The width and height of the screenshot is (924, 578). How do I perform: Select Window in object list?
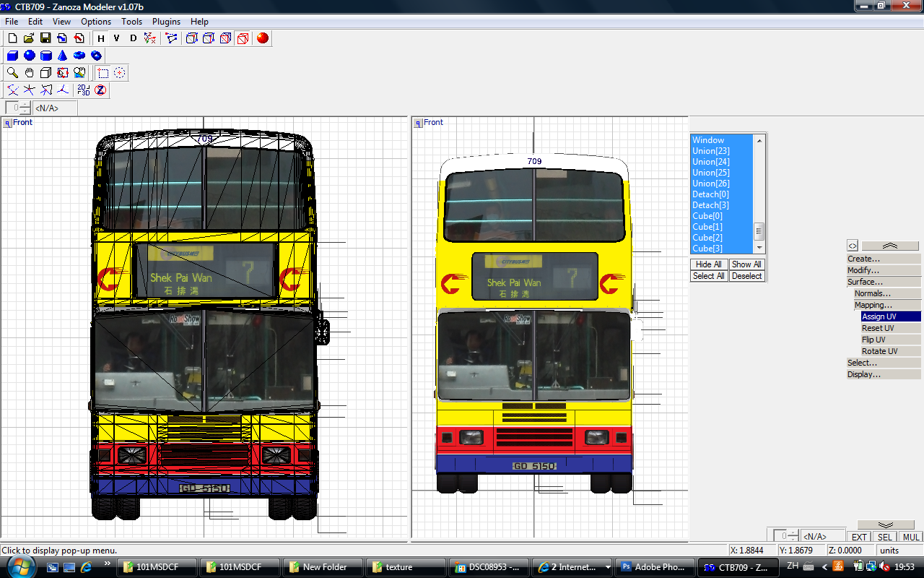click(722, 140)
